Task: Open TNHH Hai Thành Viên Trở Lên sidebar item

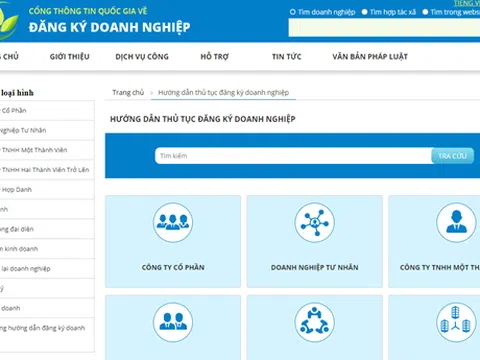Action: tap(47, 170)
